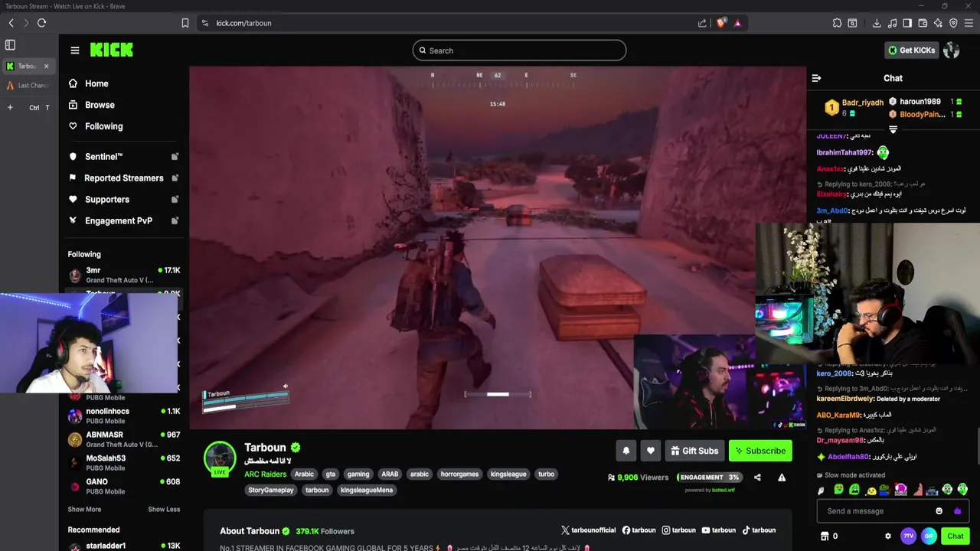This screenshot has height=551, width=980.
Task: Bookmark this page icon
Action: (185, 23)
